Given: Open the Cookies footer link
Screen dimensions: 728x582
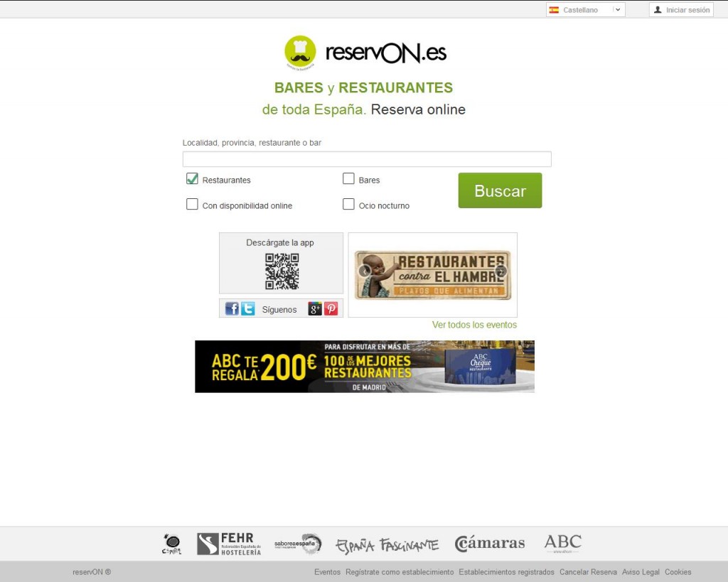Looking at the screenshot, I should pyautogui.click(x=678, y=572).
